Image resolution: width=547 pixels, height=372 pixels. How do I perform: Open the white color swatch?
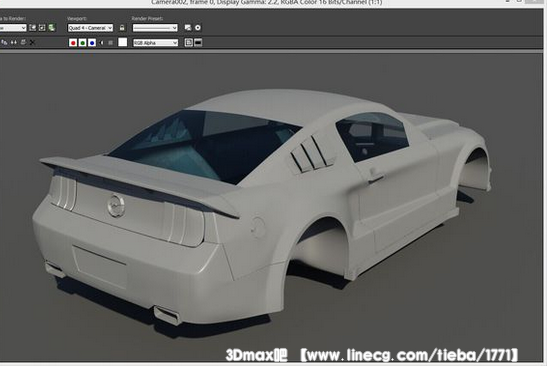coord(122,42)
